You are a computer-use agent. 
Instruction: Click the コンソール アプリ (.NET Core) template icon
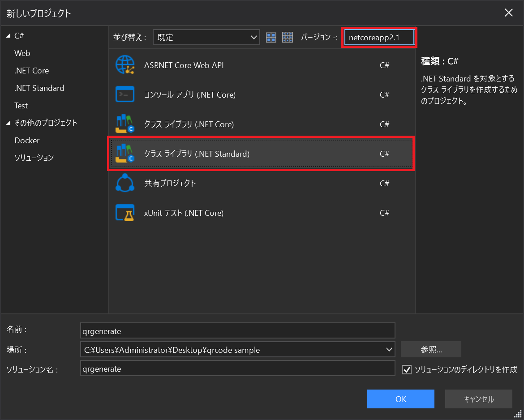pyautogui.click(x=125, y=94)
